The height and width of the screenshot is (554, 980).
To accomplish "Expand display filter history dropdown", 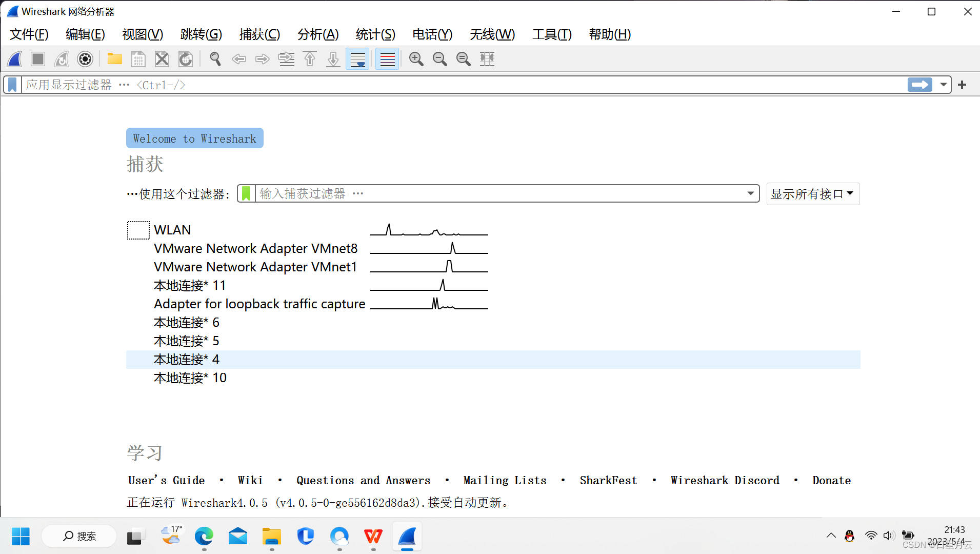I will point(943,85).
